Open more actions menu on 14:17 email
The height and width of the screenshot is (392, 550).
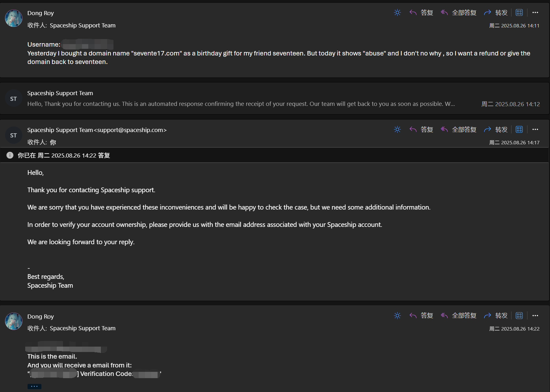click(x=535, y=130)
